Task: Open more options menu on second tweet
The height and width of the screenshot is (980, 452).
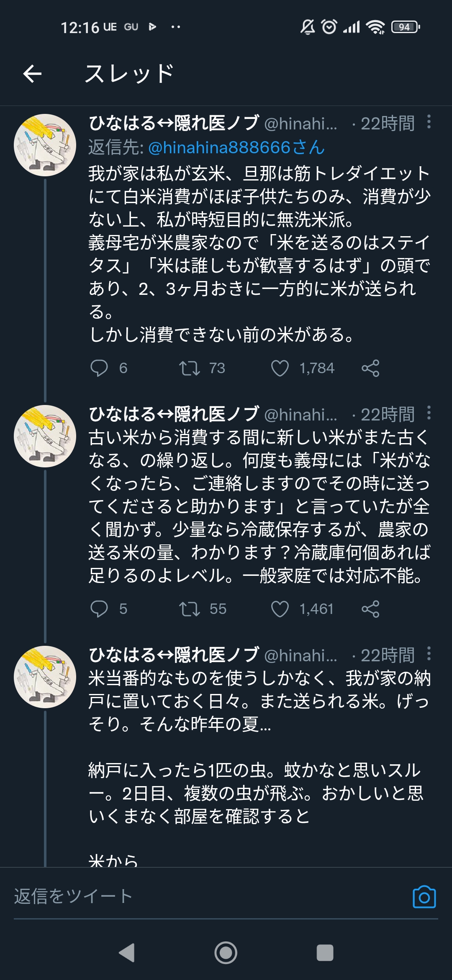Action: (429, 413)
